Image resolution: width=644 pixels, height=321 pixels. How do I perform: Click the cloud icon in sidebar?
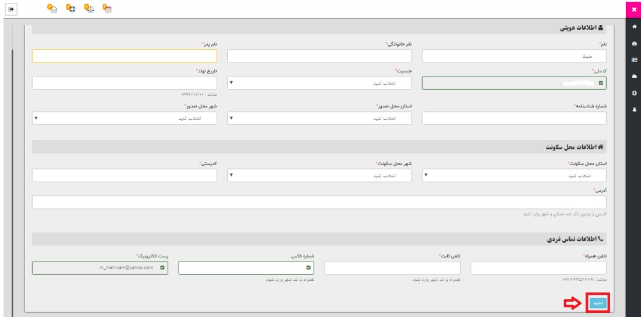coord(634,76)
